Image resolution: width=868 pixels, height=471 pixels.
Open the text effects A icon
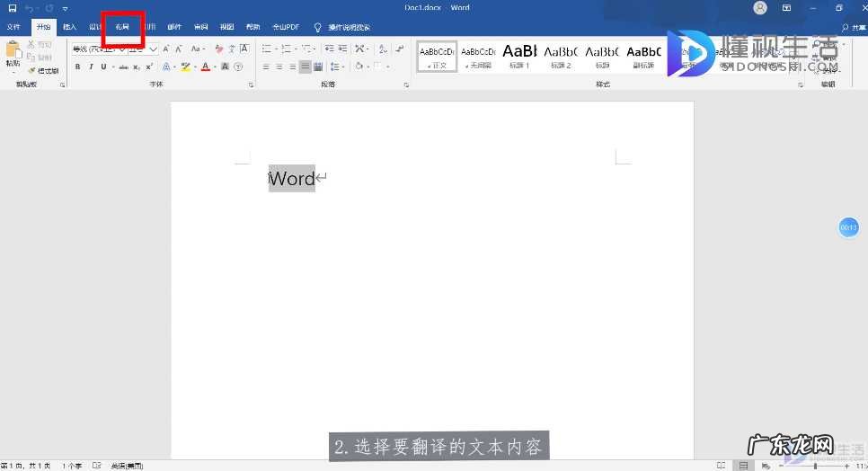pyautogui.click(x=166, y=67)
